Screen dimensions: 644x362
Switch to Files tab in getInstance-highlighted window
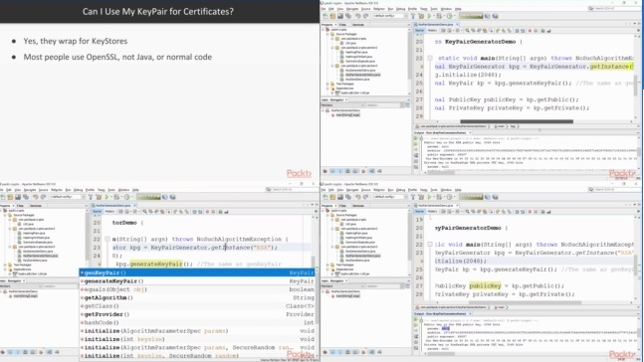(342, 25)
